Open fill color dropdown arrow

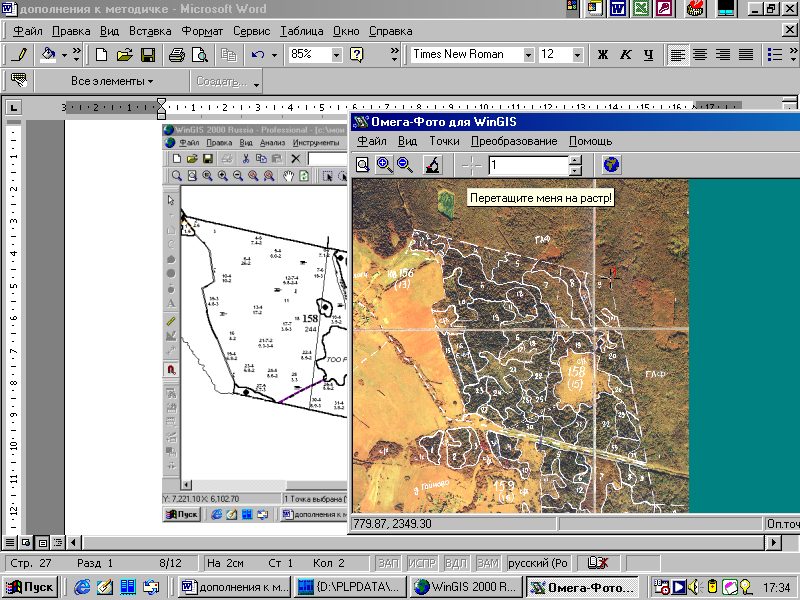point(64,55)
